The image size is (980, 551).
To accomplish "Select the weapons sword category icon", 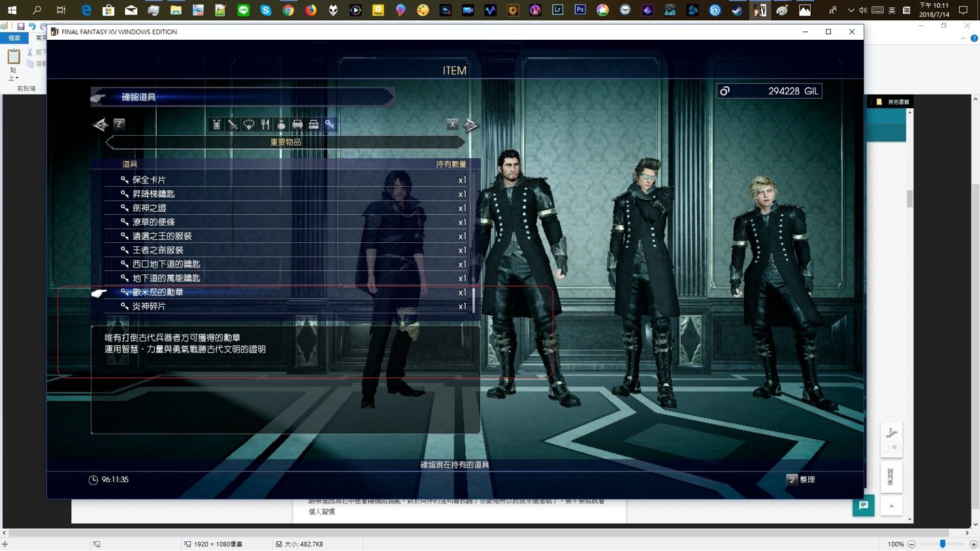I will pos(233,124).
